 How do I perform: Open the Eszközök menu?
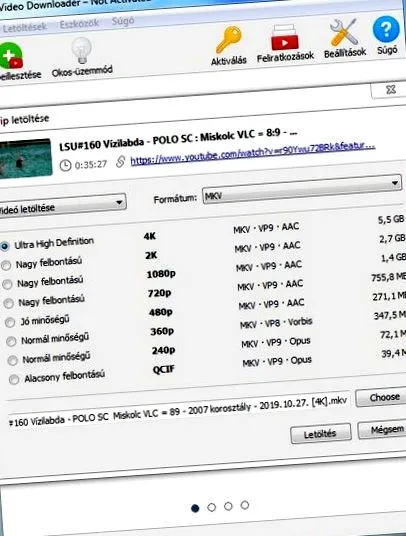[79, 24]
